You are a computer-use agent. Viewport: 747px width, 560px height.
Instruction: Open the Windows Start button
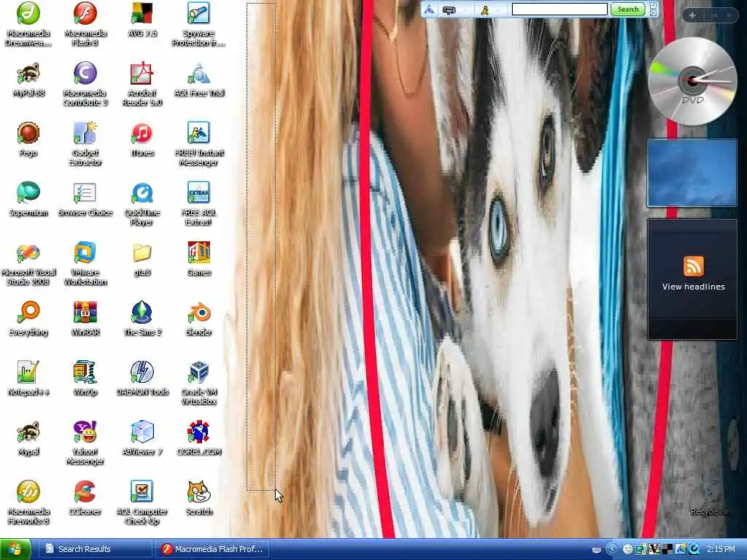[x=15, y=550]
